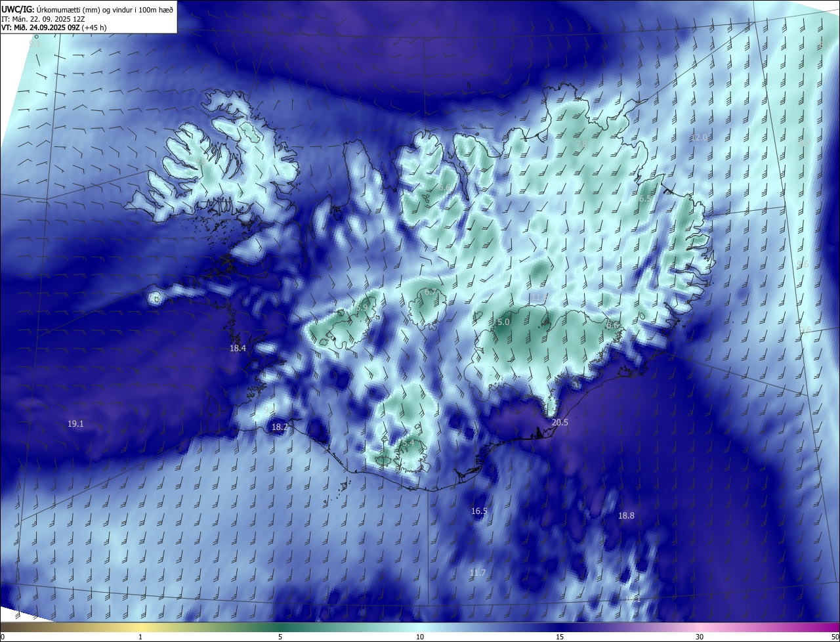Click the 18.2 value label on the map

(x=280, y=427)
